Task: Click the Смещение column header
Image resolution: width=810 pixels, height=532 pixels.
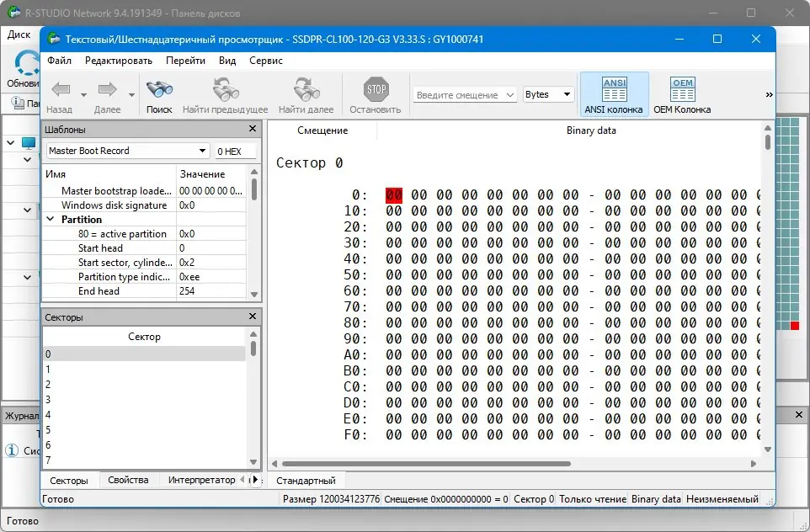Action: [322, 130]
